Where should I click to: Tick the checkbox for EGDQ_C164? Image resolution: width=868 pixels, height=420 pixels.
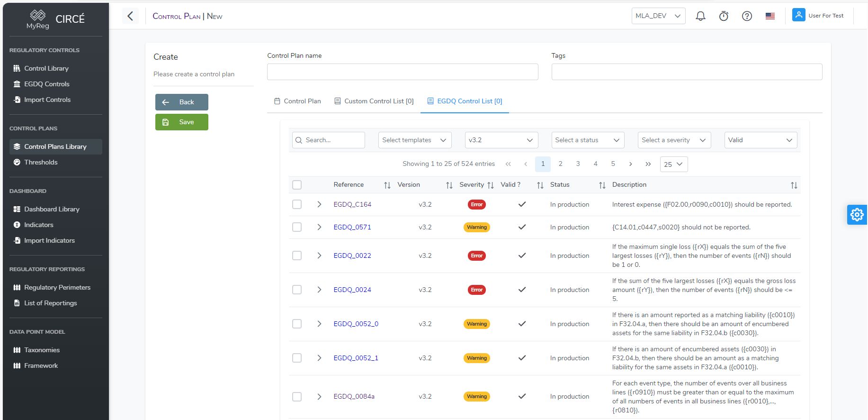(x=297, y=204)
